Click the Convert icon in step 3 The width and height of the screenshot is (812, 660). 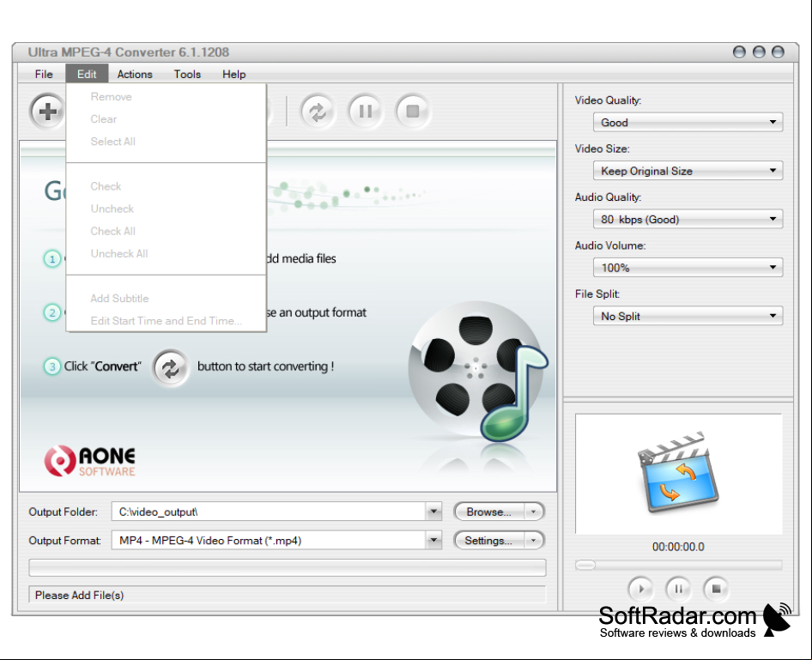170,368
